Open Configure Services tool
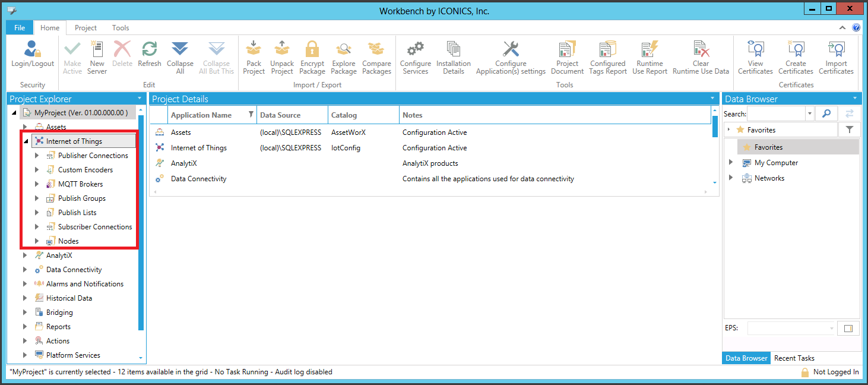868x385 pixels. pyautogui.click(x=416, y=58)
